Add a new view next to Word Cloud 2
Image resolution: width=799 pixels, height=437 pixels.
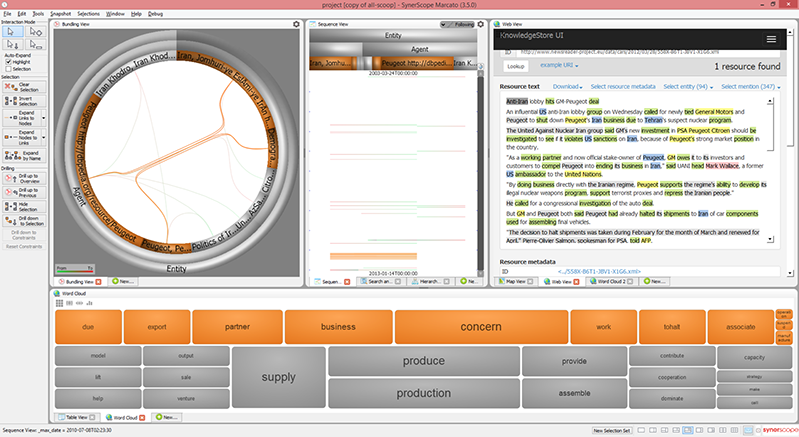(x=654, y=281)
